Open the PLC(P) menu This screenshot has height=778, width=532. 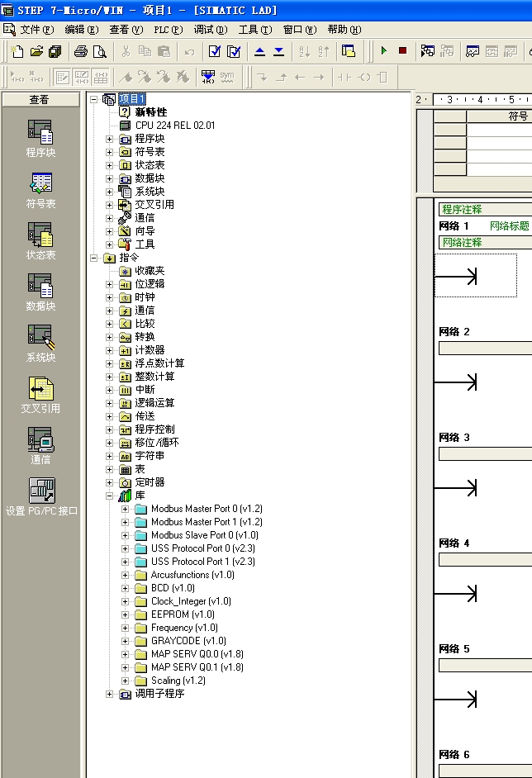[x=169, y=30]
